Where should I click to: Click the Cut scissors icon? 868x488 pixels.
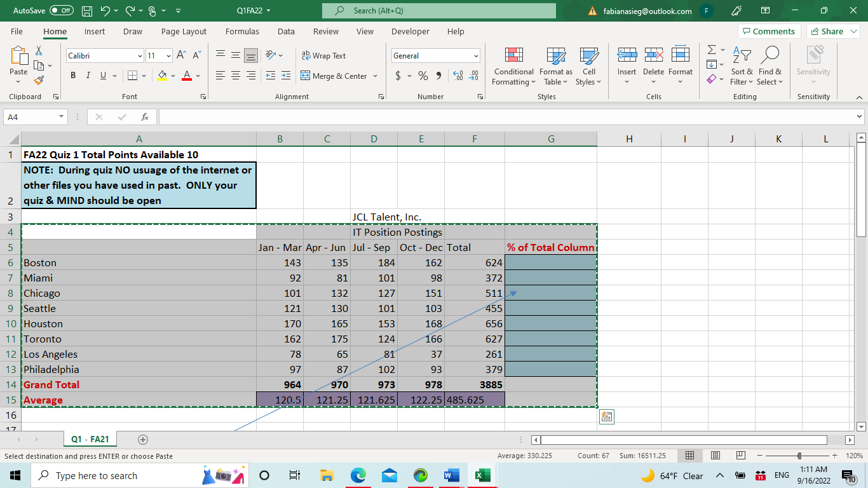[39, 51]
